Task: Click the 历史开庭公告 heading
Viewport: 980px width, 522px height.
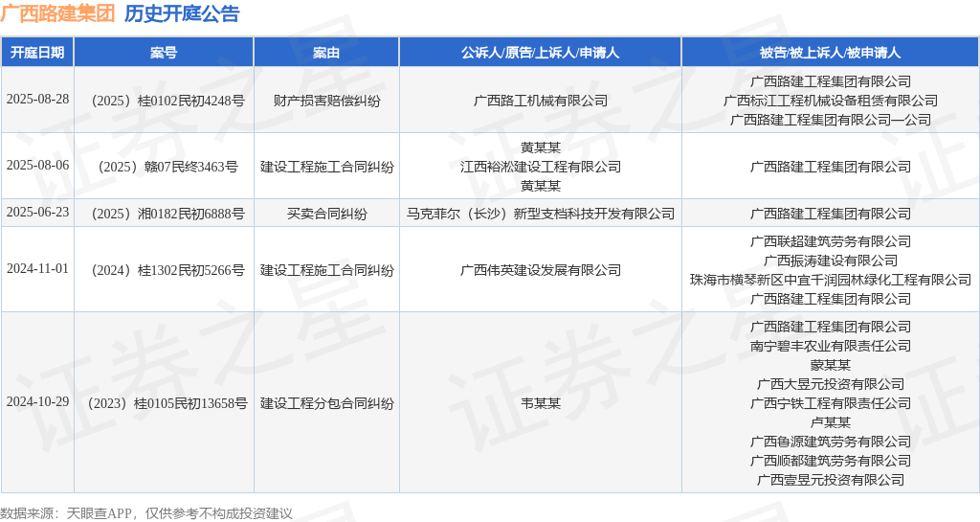Action: coord(182,13)
